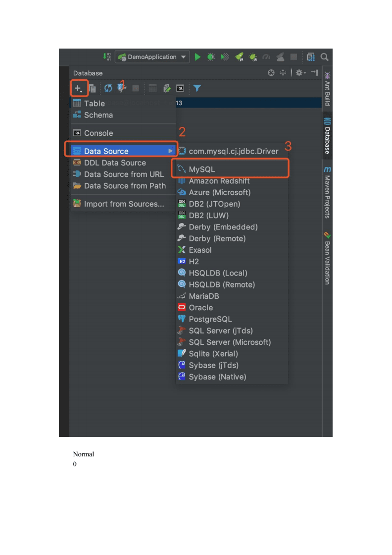Open Query Console toolbar icon
392x555 pixels.
[x=180, y=88]
